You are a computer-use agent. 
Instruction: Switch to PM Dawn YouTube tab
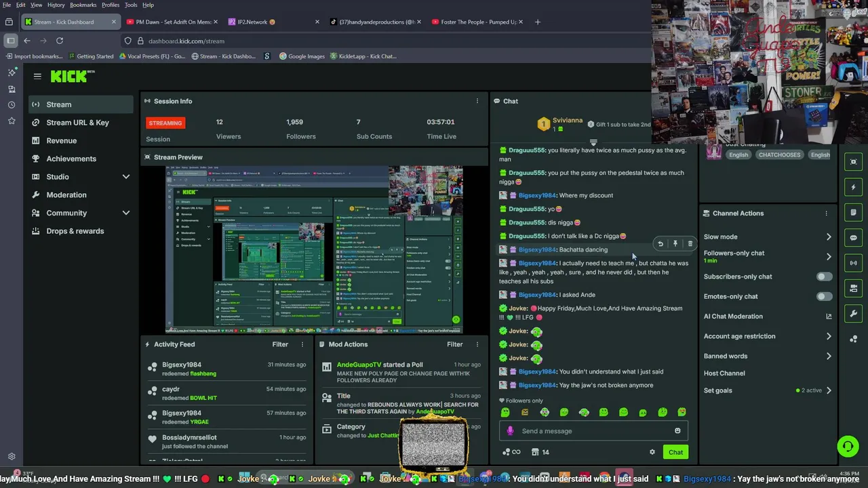pos(172,22)
